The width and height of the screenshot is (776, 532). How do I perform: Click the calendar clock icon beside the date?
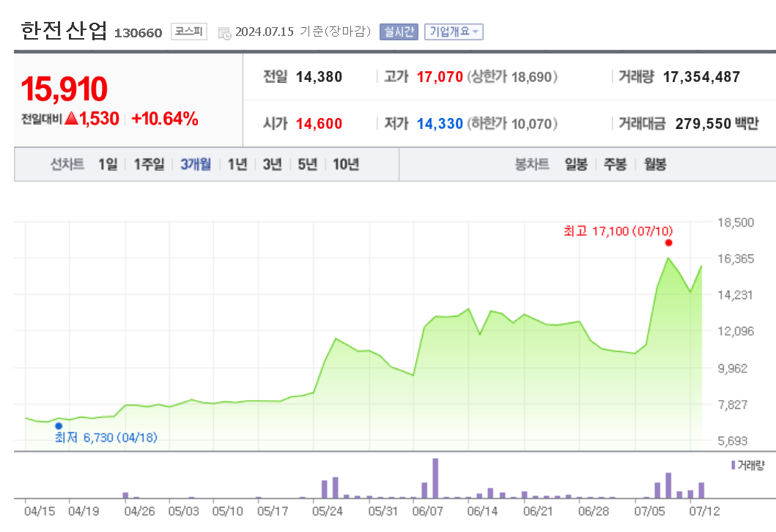(225, 33)
